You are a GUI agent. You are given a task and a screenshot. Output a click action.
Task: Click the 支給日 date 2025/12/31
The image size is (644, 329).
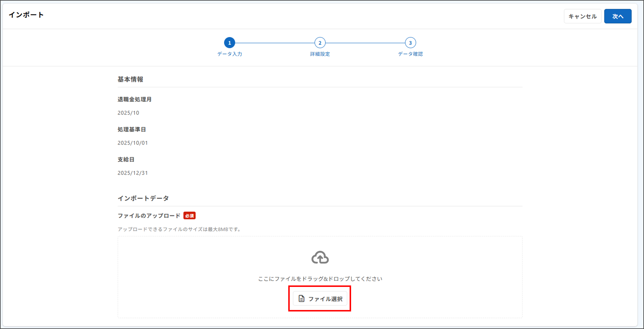click(133, 173)
